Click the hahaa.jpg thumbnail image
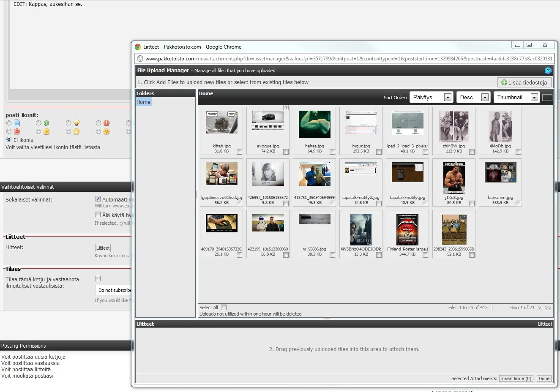The height and width of the screenshot is (392, 560). tap(314, 124)
